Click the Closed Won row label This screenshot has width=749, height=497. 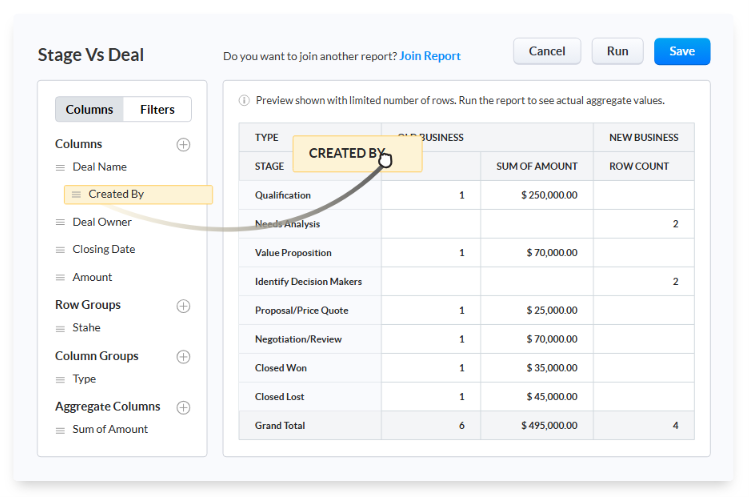tap(281, 367)
